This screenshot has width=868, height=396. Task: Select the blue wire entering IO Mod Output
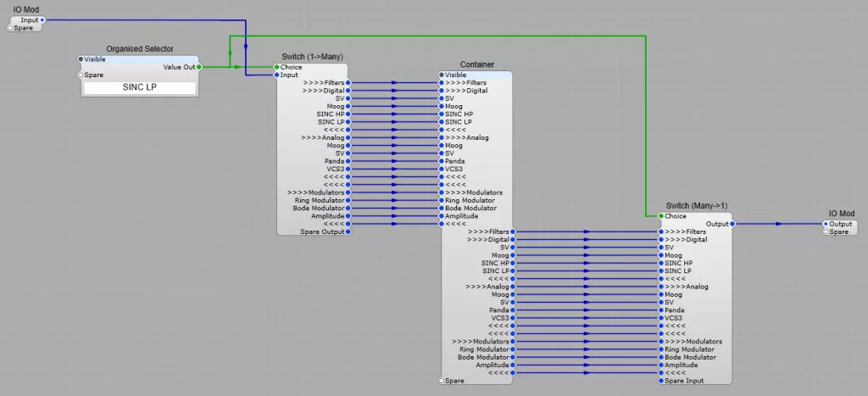pos(779,224)
